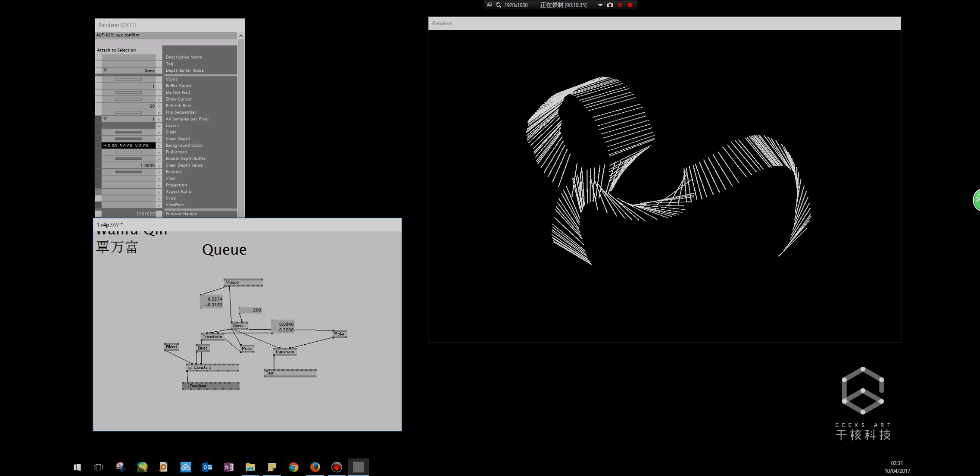The image size is (980, 476).
Task: Open OneNote from the taskbar
Action: tap(228, 467)
